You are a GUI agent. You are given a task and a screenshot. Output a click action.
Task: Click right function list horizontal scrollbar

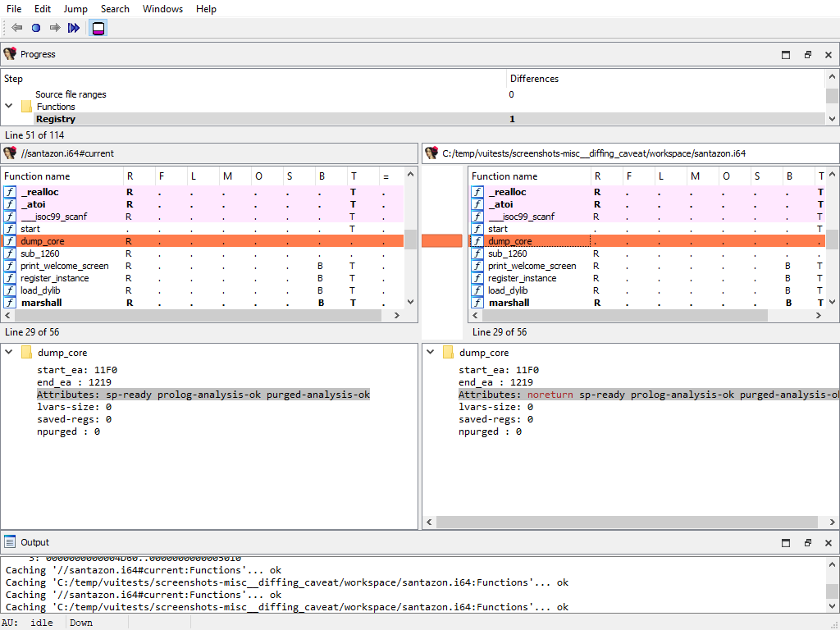pos(623,316)
